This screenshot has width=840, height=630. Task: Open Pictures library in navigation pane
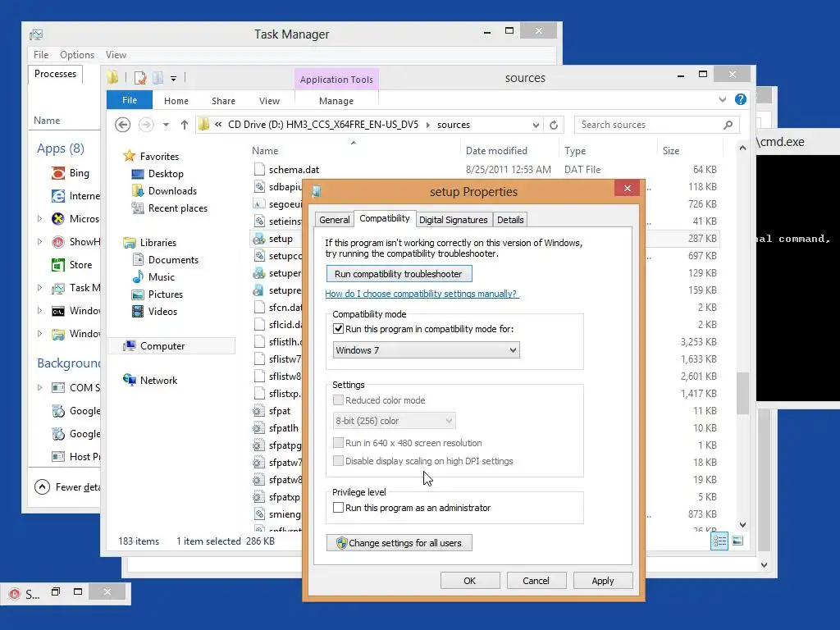coord(166,294)
